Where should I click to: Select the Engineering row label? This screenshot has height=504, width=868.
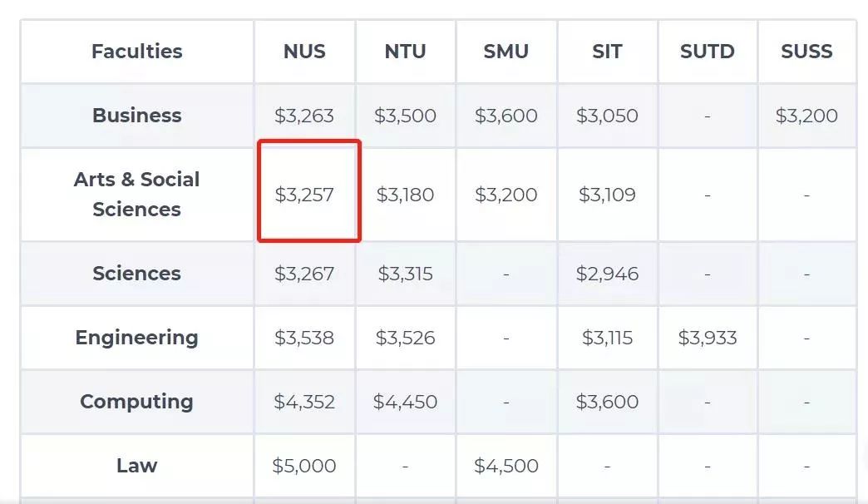pos(136,338)
